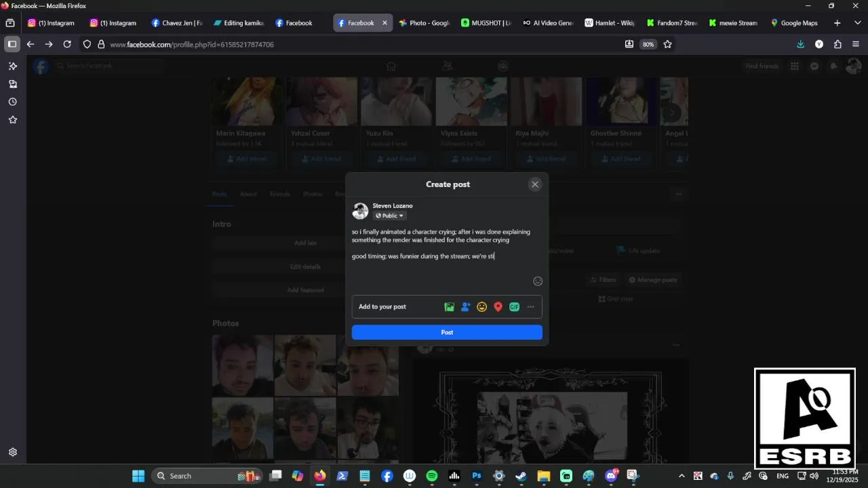Open microphone tray icon
868x488 pixels.
[x=730, y=476]
